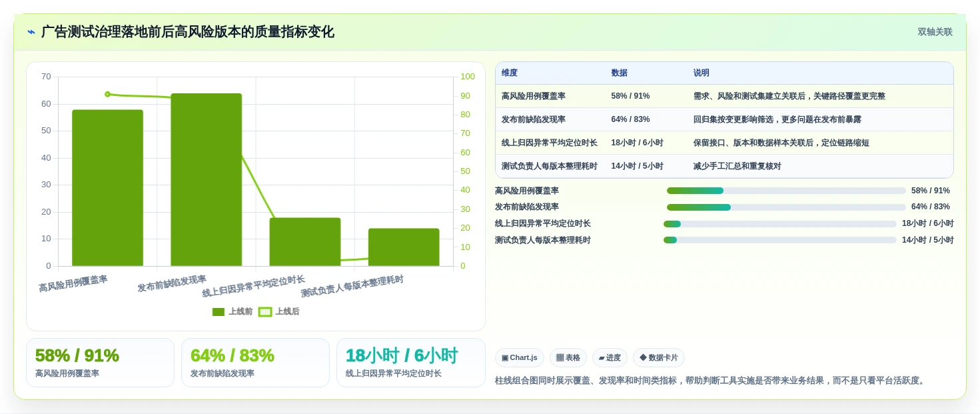
Task: Open the 58% / 91% data card
Action: click(100, 363)
